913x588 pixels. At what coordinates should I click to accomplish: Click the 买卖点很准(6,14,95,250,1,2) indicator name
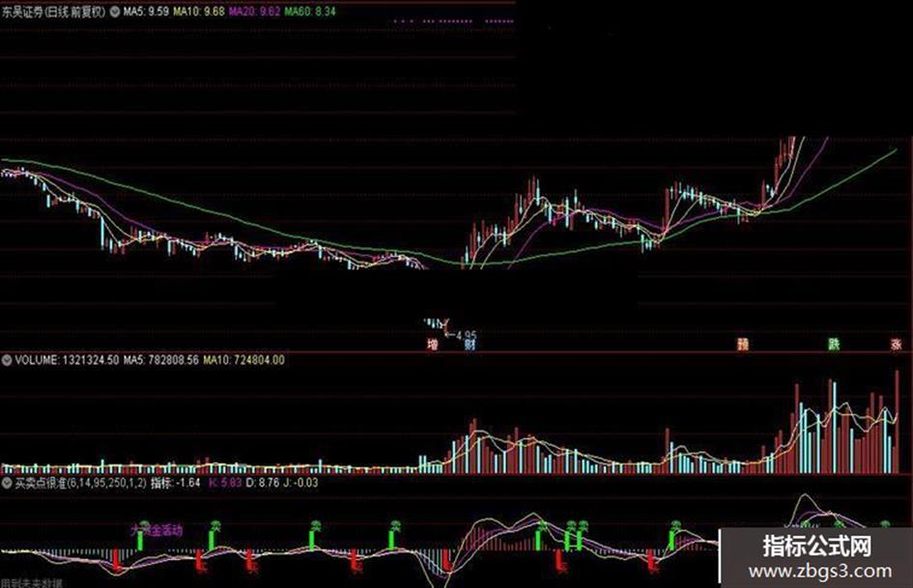point(80,483)
